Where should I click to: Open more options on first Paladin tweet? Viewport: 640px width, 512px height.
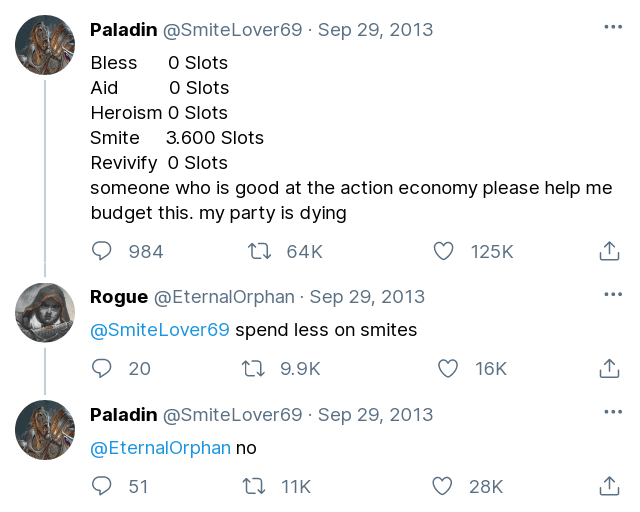tap(612, 27)
